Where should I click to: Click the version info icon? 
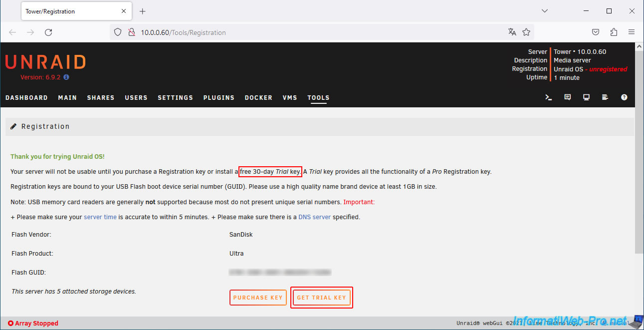(66, 77)
